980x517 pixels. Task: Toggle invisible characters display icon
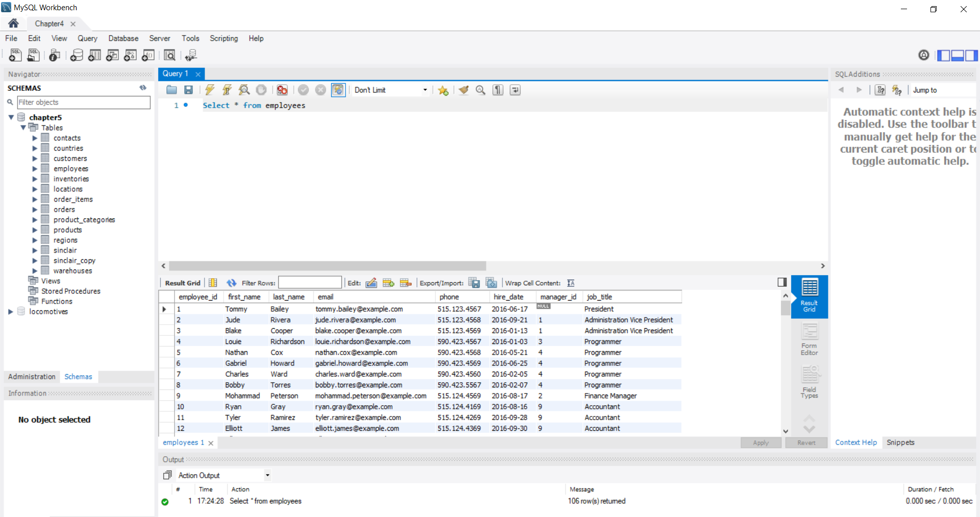[498, 90]
